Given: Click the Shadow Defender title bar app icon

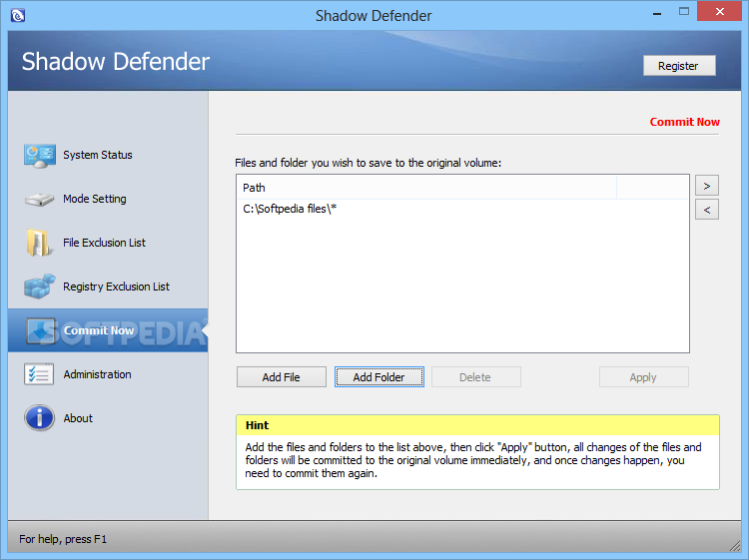Looking at the screenshot, I should [18, 16].
